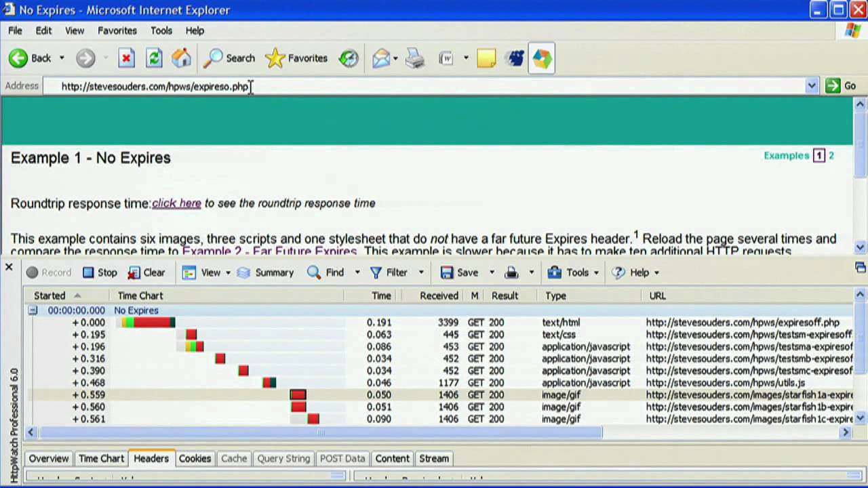Click the Mail envelope icon
Viewport: 868px width, 488px height.
[x=381, y=58]
